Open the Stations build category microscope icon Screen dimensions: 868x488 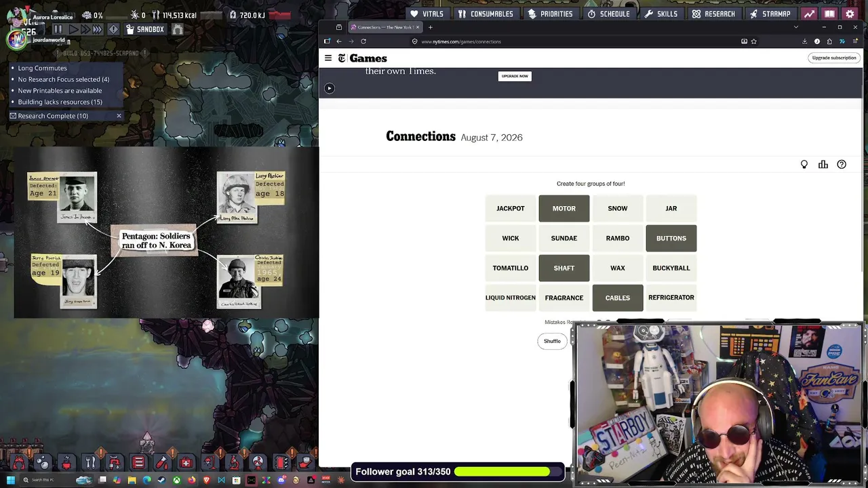[233, 463]
